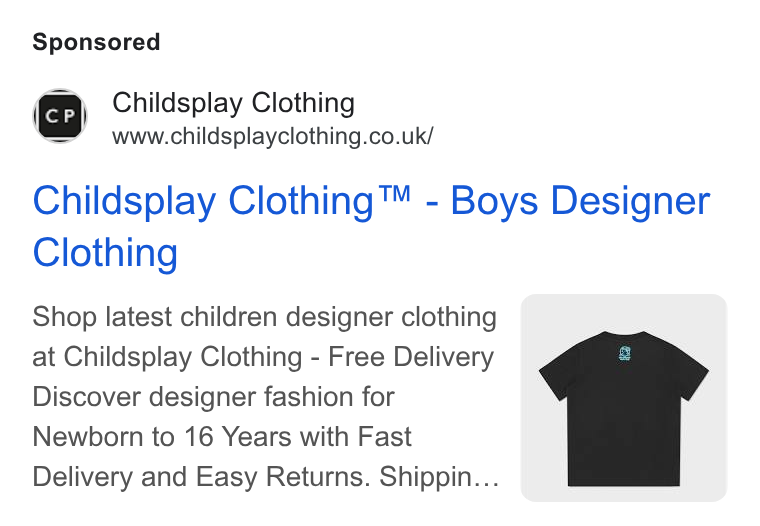Click the Childsplay Clothing advertiser name
Screen dimensions: 760x526
click(234, 103)
